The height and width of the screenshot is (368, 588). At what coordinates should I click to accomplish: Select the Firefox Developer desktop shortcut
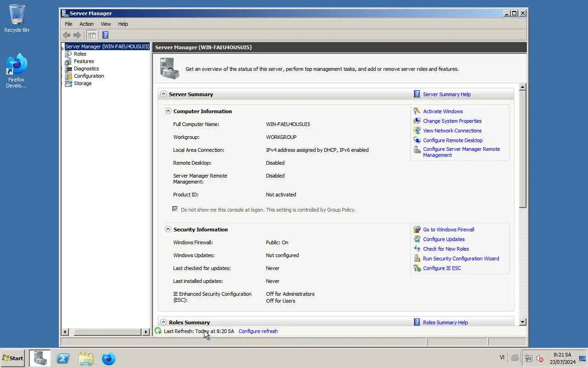[x=17, y=70]
